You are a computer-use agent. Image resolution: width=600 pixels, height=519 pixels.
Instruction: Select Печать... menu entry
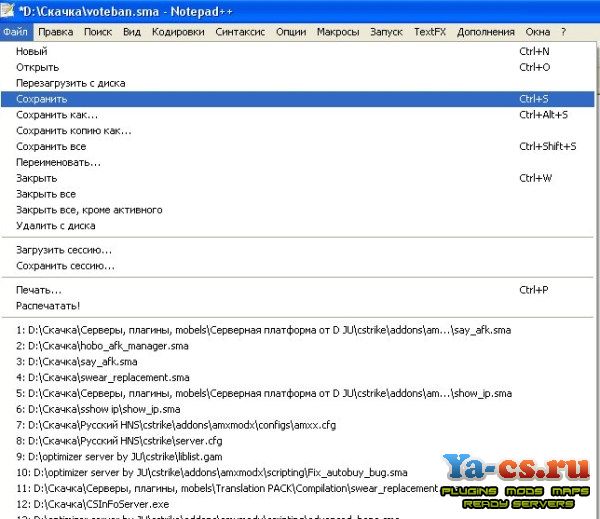[x=298, y=290]
